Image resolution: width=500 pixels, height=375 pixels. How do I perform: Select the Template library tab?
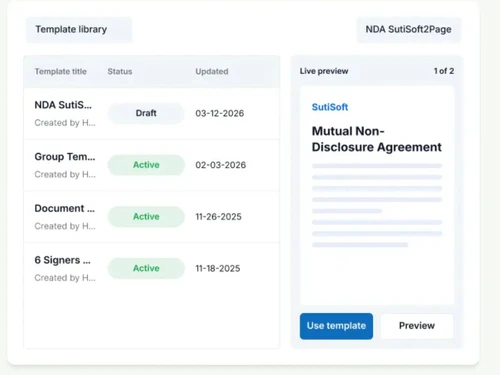click(x=79, y=30)
